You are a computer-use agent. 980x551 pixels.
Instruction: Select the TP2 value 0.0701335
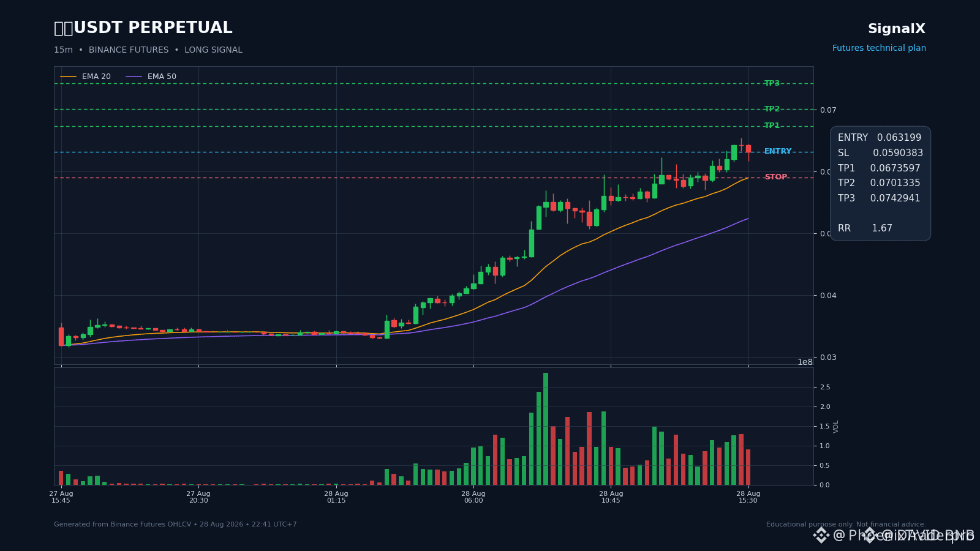[x=895, y=183]
